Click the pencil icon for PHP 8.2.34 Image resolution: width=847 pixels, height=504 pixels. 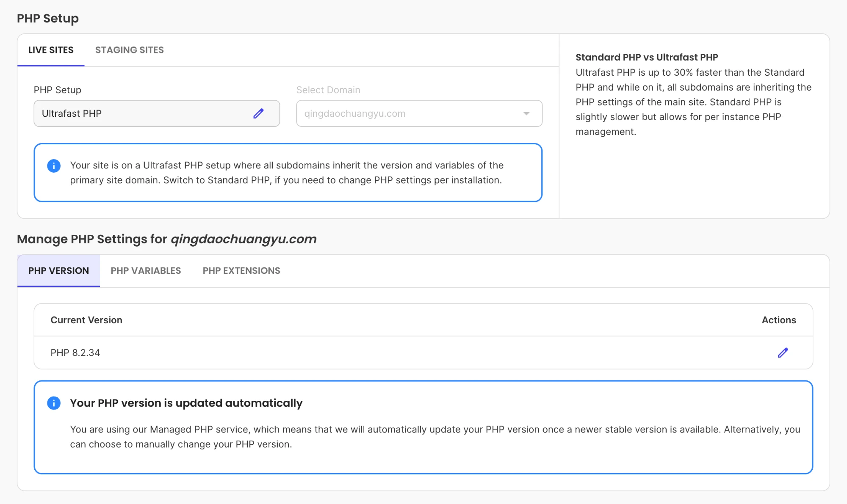coord(783,353)
